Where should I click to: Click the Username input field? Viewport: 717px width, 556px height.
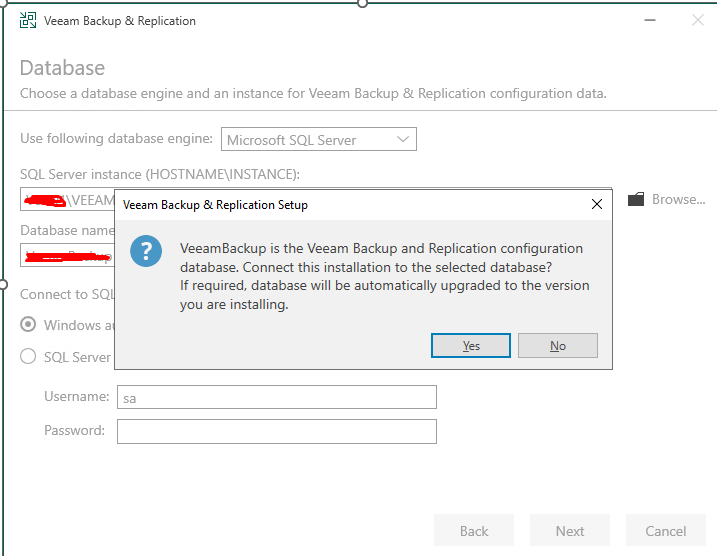point(277,397)
